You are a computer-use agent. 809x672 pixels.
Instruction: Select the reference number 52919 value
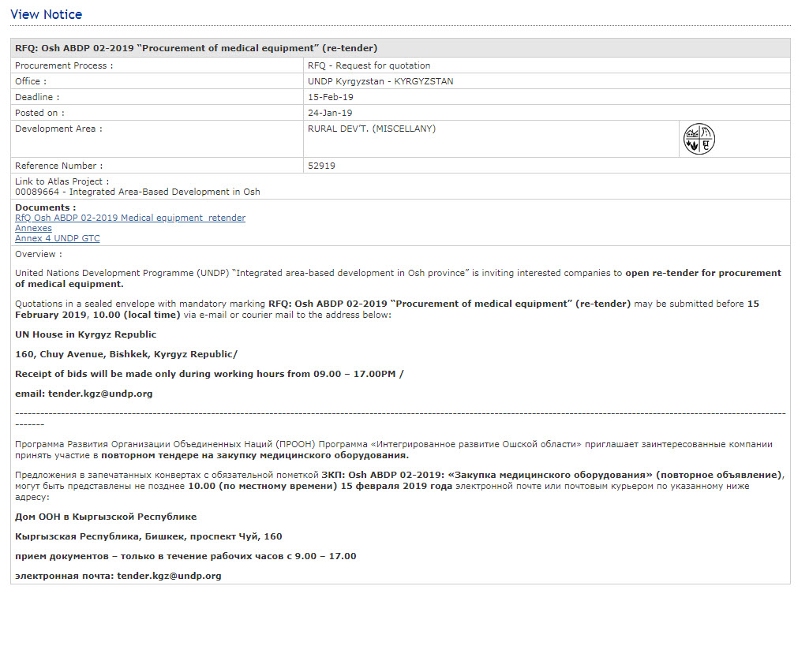pos(322,166)
